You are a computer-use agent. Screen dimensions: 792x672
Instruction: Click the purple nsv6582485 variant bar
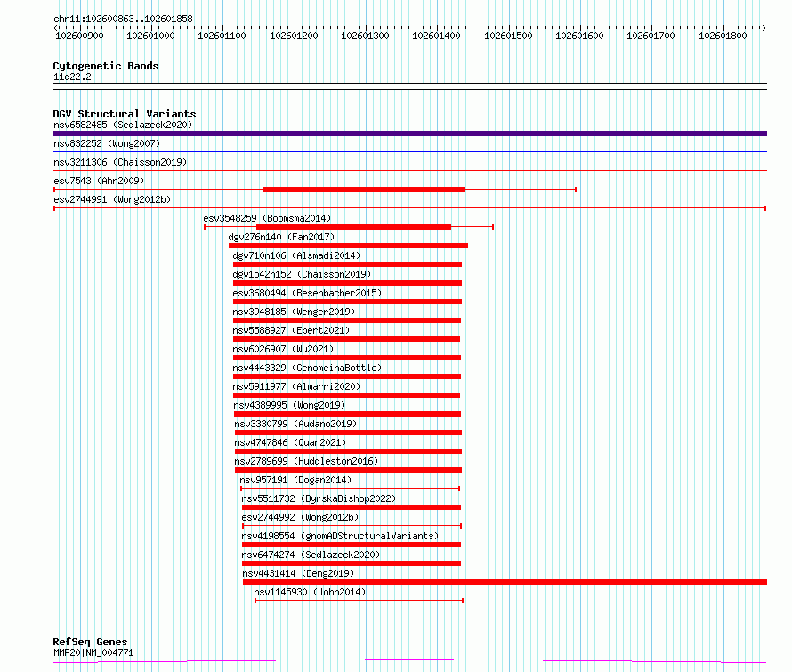click(409, 134)
